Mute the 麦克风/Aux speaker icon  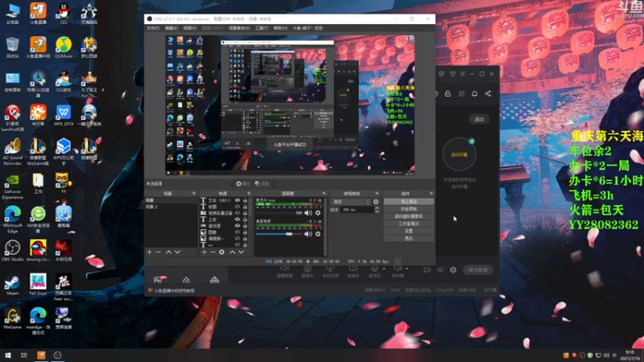coord(308,213)
